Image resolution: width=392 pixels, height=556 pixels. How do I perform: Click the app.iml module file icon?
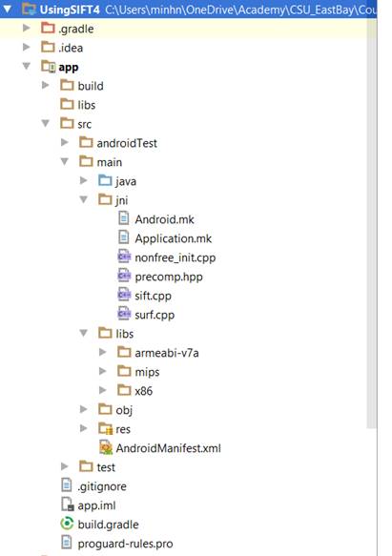tap(67, 505)
